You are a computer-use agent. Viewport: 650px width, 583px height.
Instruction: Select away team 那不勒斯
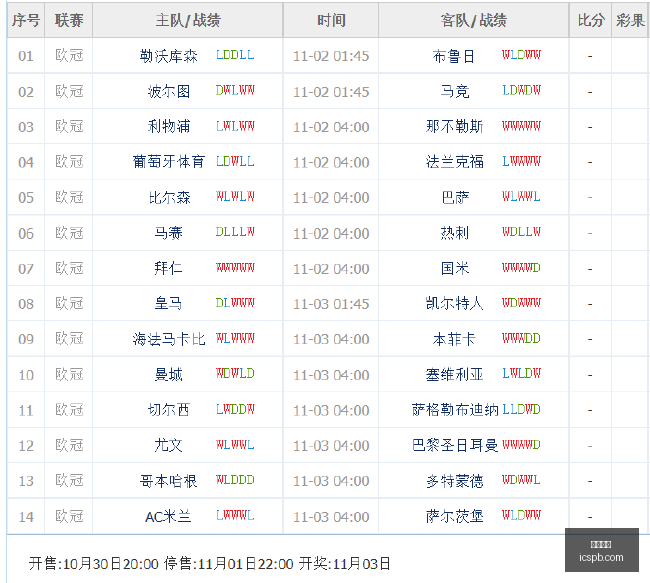click(x=454, y=126)
